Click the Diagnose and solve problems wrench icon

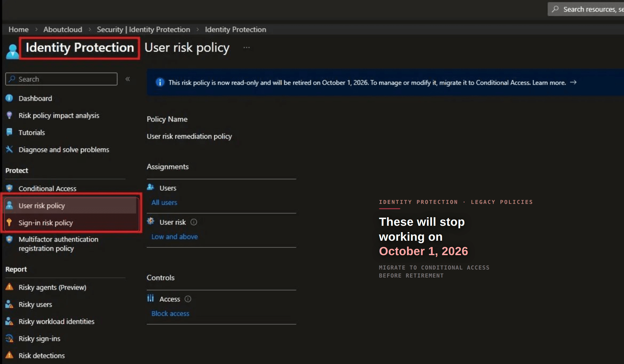pos(9,149)
